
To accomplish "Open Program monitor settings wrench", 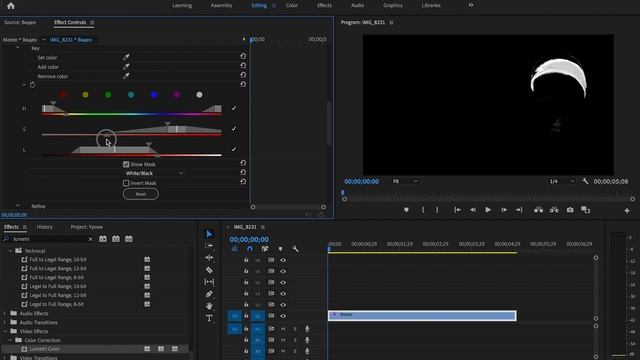I will (585, 181).
